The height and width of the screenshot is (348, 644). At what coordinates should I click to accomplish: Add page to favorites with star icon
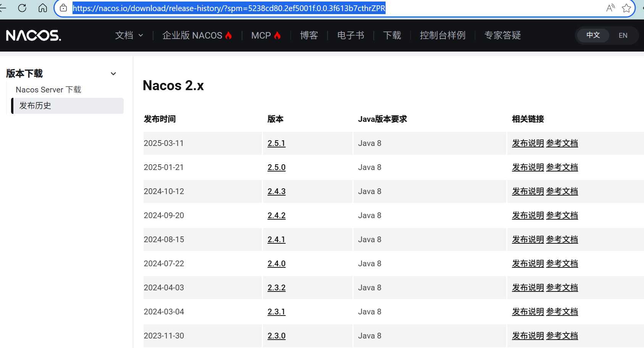tap(626, 8)
